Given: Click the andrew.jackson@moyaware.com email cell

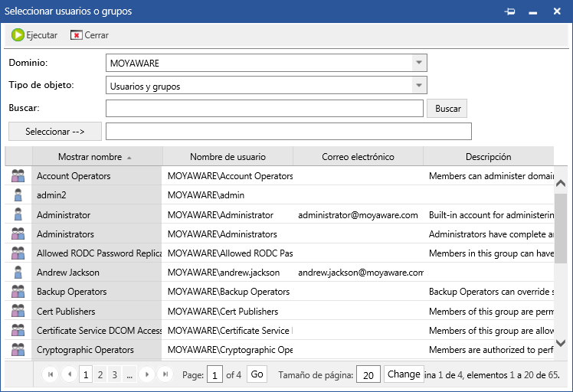Looking at the screenshot, I should (359, 272).
